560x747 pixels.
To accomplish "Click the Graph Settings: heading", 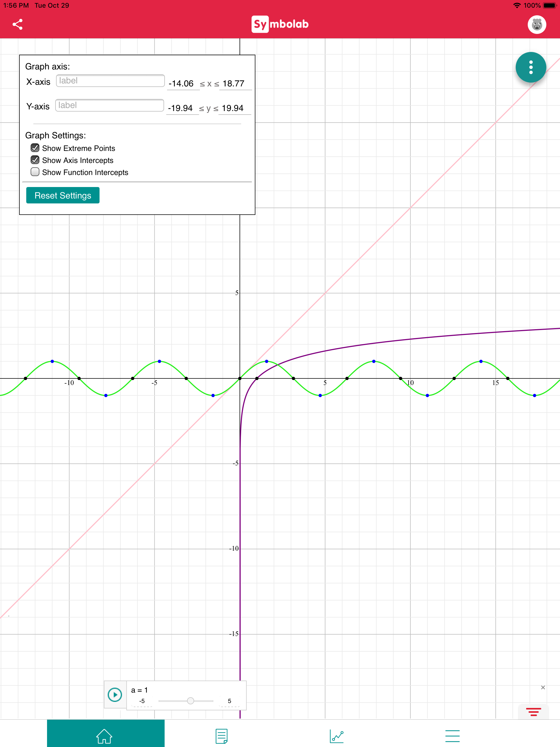I will coord(56,135).
